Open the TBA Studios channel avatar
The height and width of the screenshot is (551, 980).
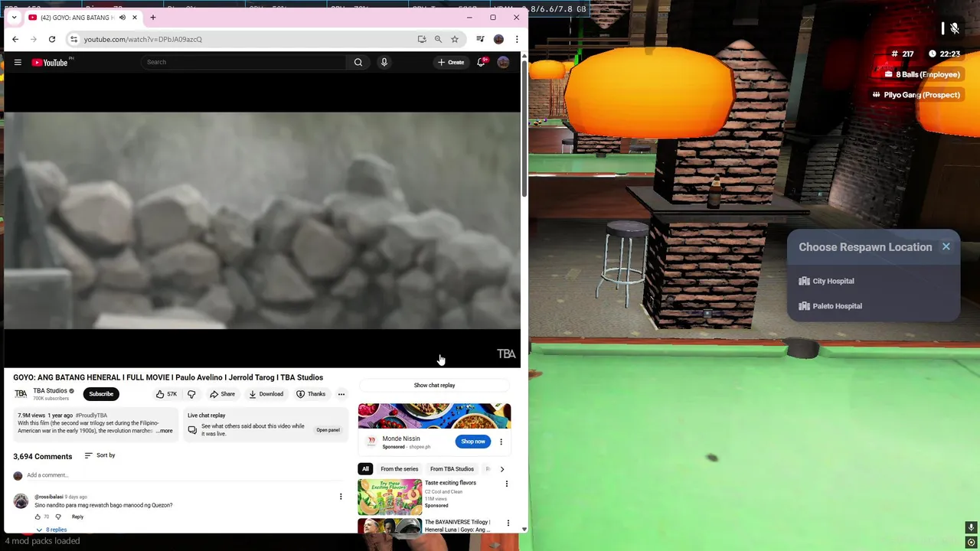pos(21,394)
